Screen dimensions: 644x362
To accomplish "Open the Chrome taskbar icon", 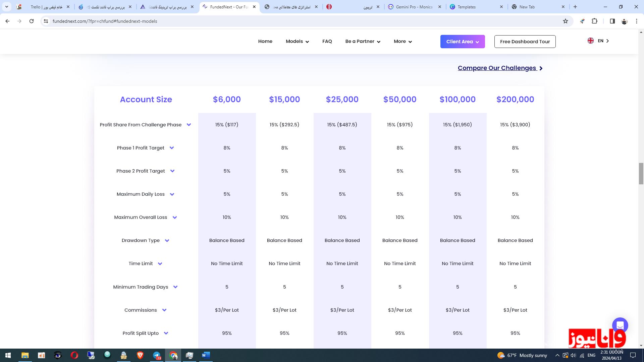I will click(x=173, y=355).
